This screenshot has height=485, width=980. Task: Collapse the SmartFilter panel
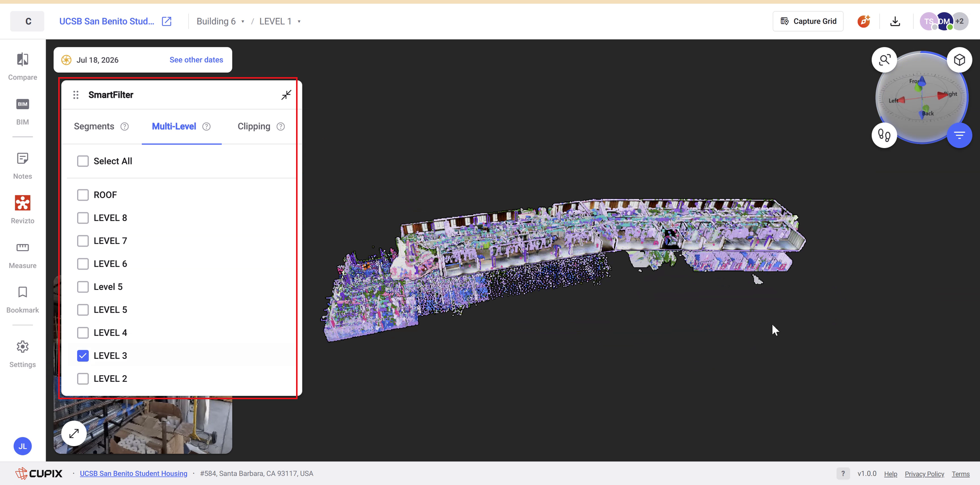coord(286,95)
